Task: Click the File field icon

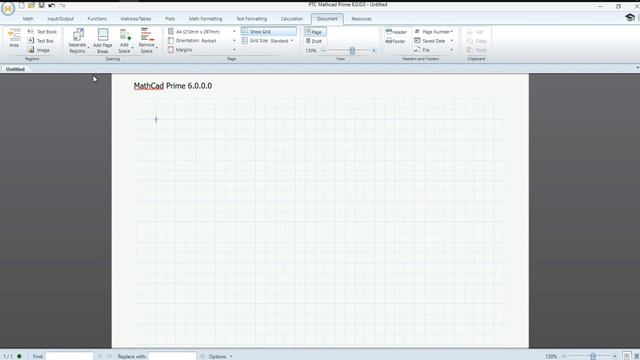Action: (417, 49)
